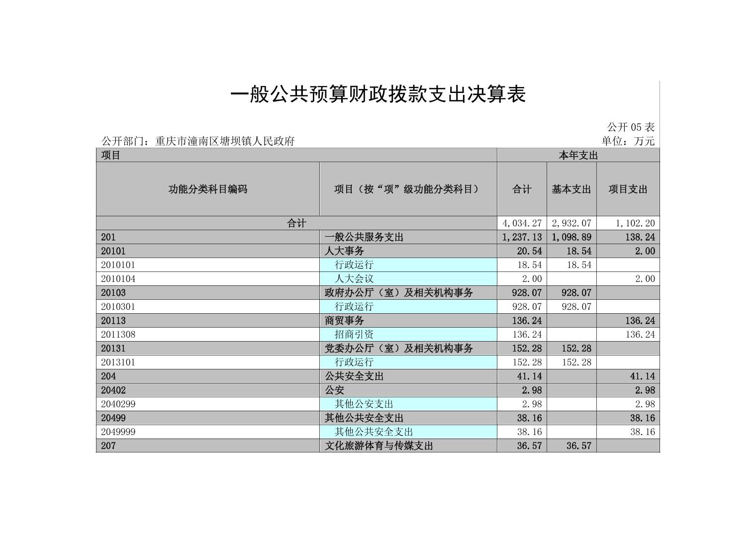Click the 项目支出 column header
The height and width of the screenshot is (534, 756).
[628, 189]
